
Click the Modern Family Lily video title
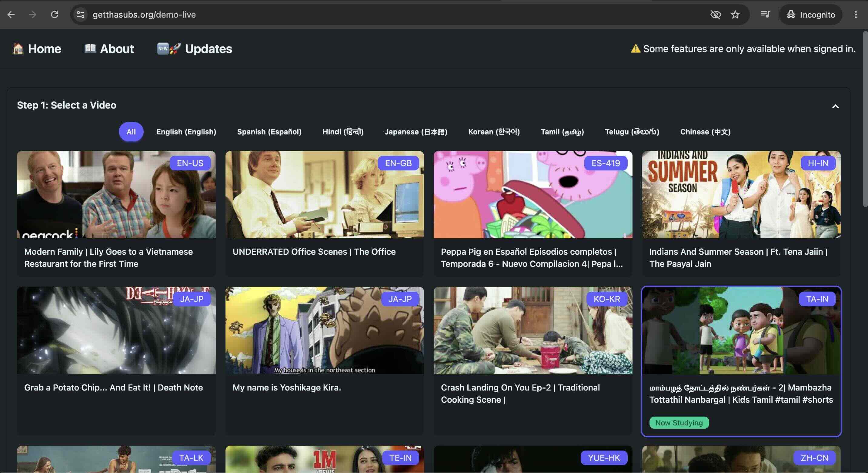tap(109, 258)
